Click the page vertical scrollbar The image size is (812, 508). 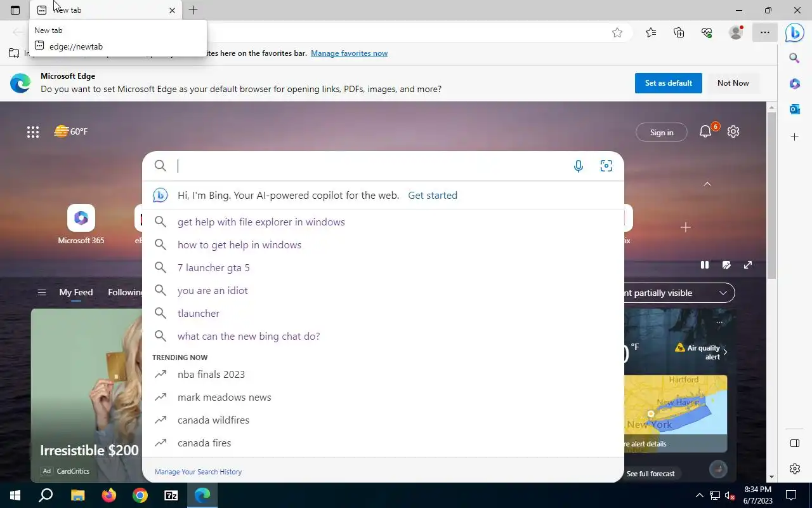(x=771, y=197)
